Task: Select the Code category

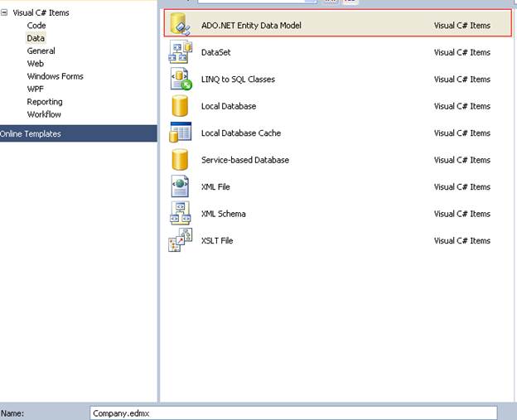Action: click(x=36, y=26)
